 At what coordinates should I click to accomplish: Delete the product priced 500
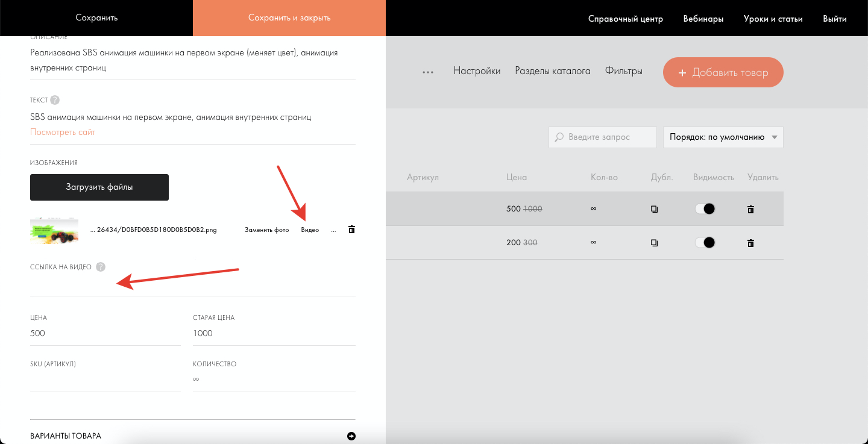[x=750, y=209]
